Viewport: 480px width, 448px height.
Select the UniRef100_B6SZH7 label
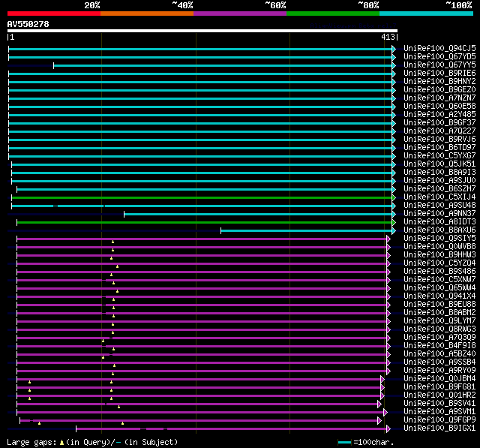coord(439,189)
